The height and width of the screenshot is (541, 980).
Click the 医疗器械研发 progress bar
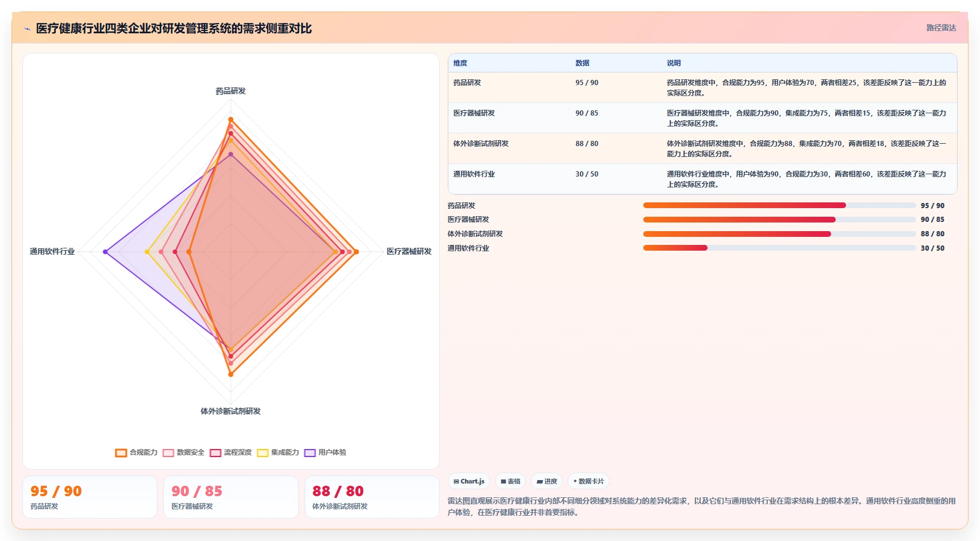pos(779,220)
